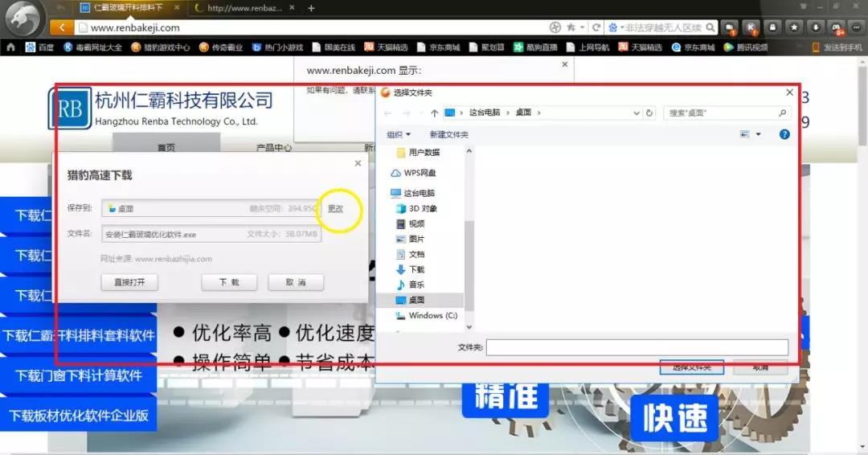868x455 pixels.
Task: Click 下载门窗下料计算软件 button
Action: [79, 375]
